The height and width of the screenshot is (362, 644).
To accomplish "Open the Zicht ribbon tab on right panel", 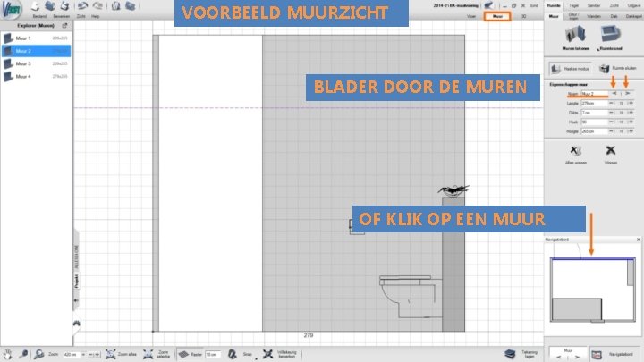I will pyautogui.click(x=614, y=5).
